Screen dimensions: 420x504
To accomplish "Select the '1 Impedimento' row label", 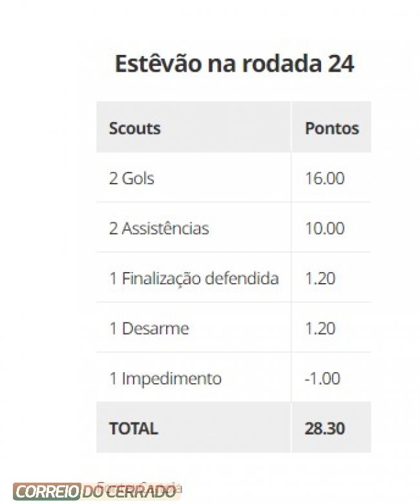I will pos(165,378).
